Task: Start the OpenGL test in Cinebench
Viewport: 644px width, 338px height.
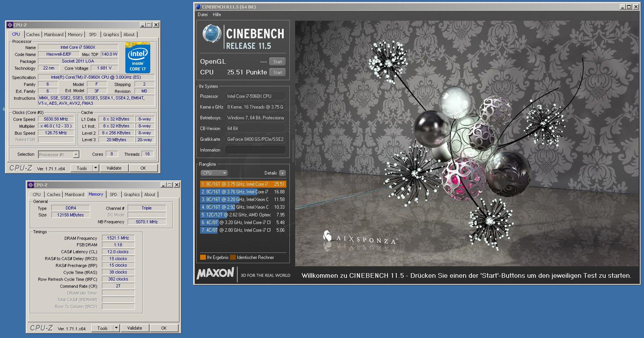Action: click(x=278, y=62)
